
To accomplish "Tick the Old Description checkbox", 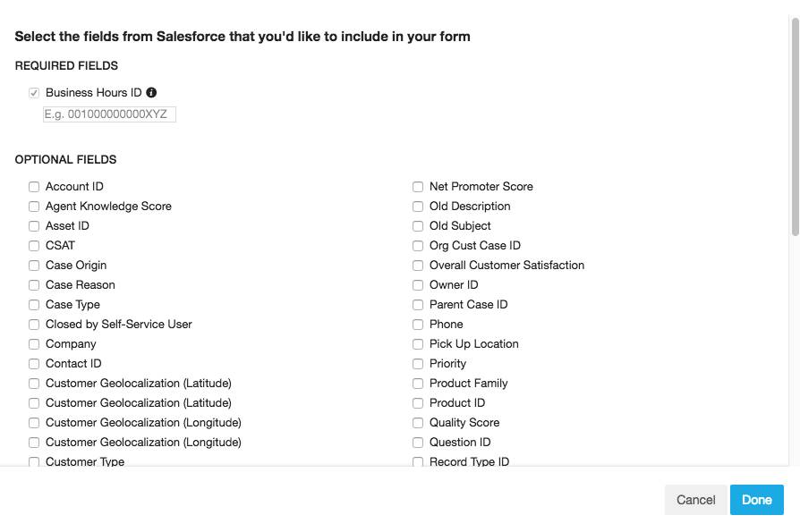I will tap(418, 207).
